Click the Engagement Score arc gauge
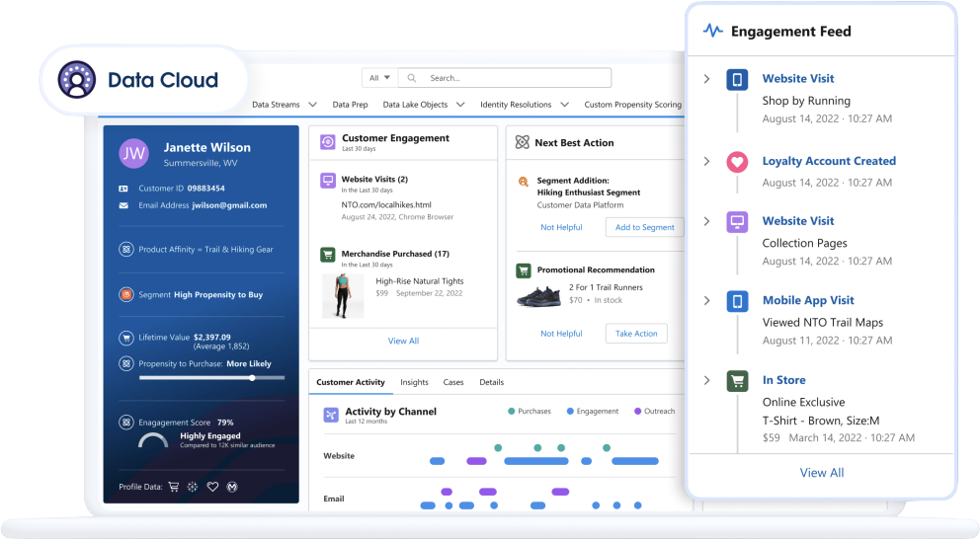980x540 pixels. (x=153, y=440)
